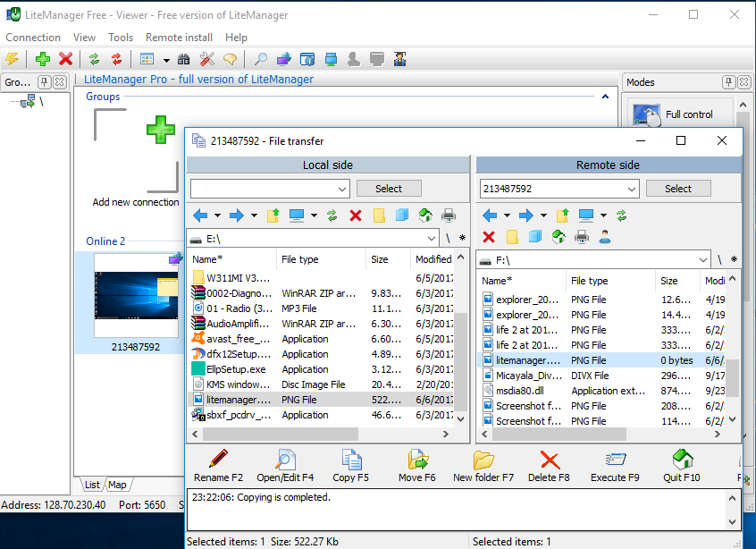This screenshot has width=756, height=549.
Task: Click Local side back arrow icon
Action: click(200, 215)
